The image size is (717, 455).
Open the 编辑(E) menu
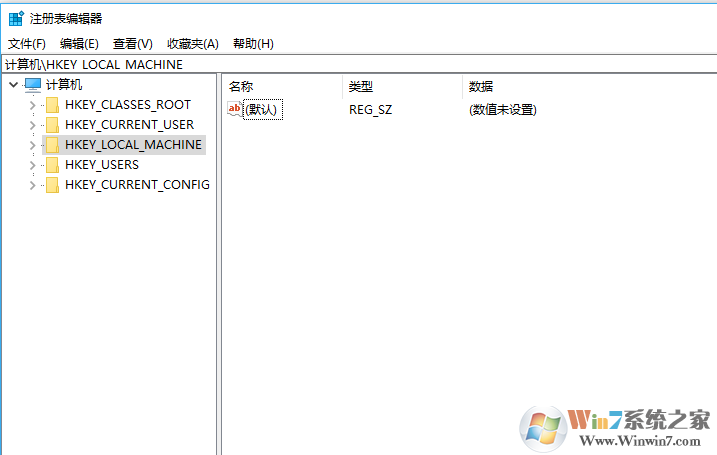[79, 44]
